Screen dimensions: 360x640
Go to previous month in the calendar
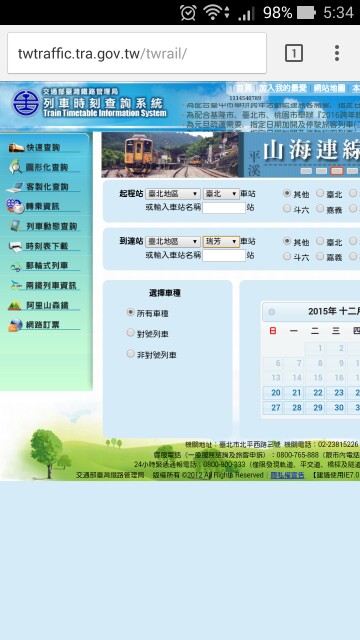point(272,312)
